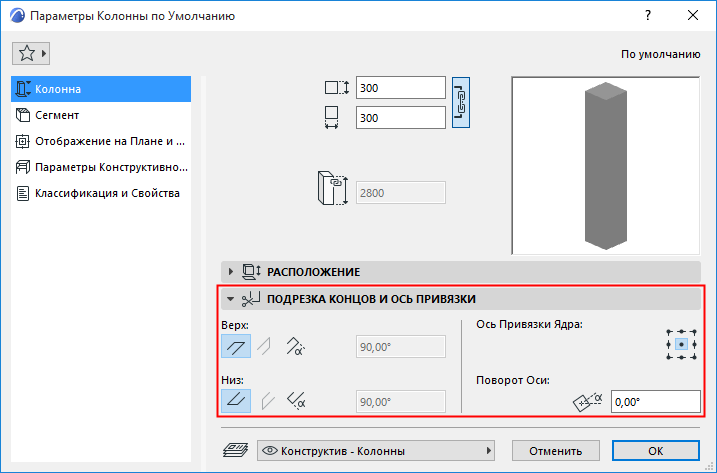Screen dimensions: 717x473
Task: Select custom angle top cut under Верх
Action: tap(295, 346)
